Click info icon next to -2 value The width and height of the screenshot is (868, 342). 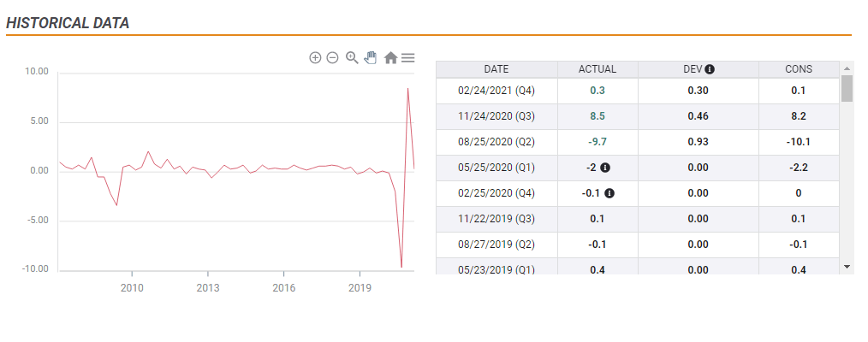coord(605,168)
